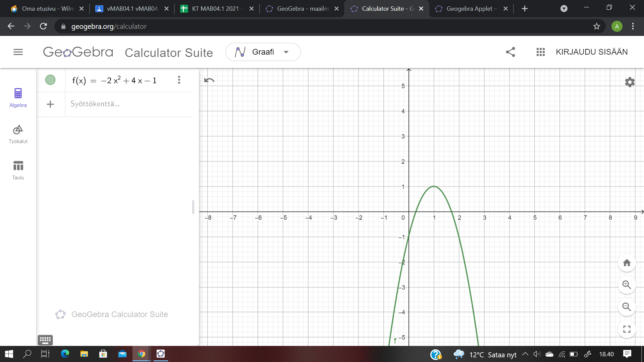Viewport: 644px width, 362px height.
Task: Open the weather 12°C Sataa nyt widget
Action: pyautogui.click(x=484, y=355)
